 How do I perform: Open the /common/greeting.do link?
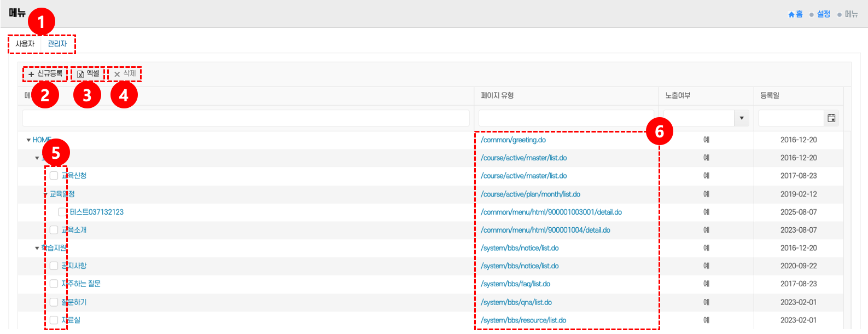click(x=513, y=140)
